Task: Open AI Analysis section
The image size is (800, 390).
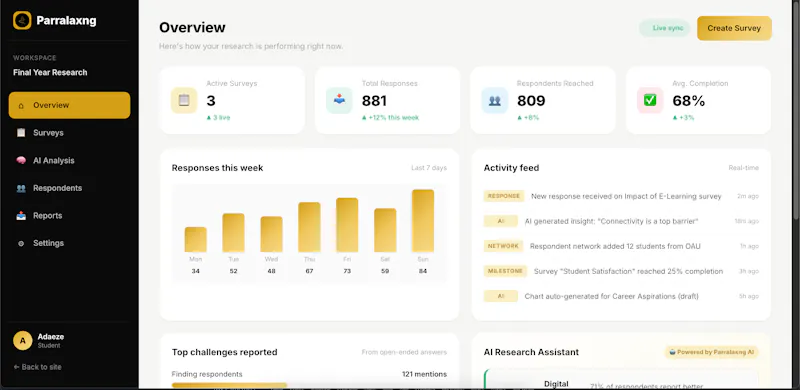Action: pyautogui.click(x=69, y=160)
